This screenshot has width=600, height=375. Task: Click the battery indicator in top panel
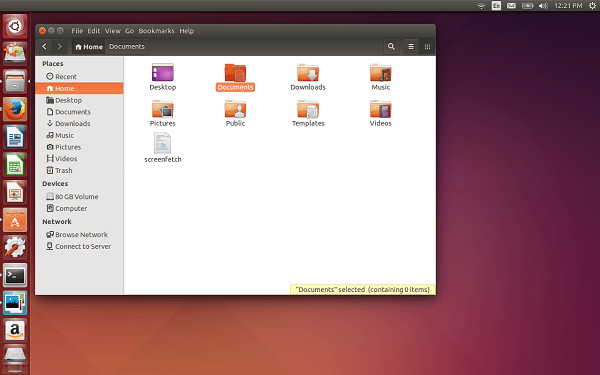pos(527,6)
